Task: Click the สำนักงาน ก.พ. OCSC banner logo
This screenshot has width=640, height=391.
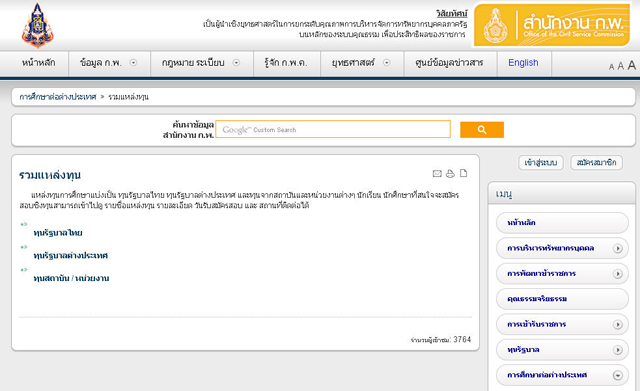Action: point(553,25)
